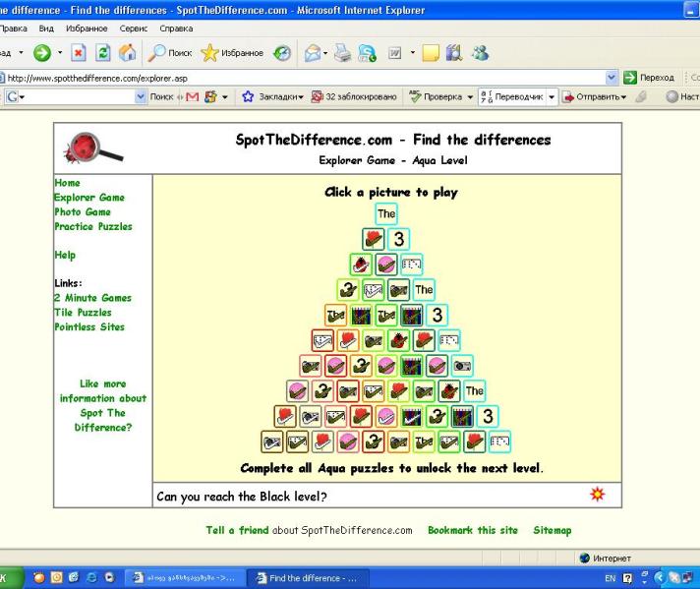
Task: Open the Home page house icon
Action: tap(128, 53)
